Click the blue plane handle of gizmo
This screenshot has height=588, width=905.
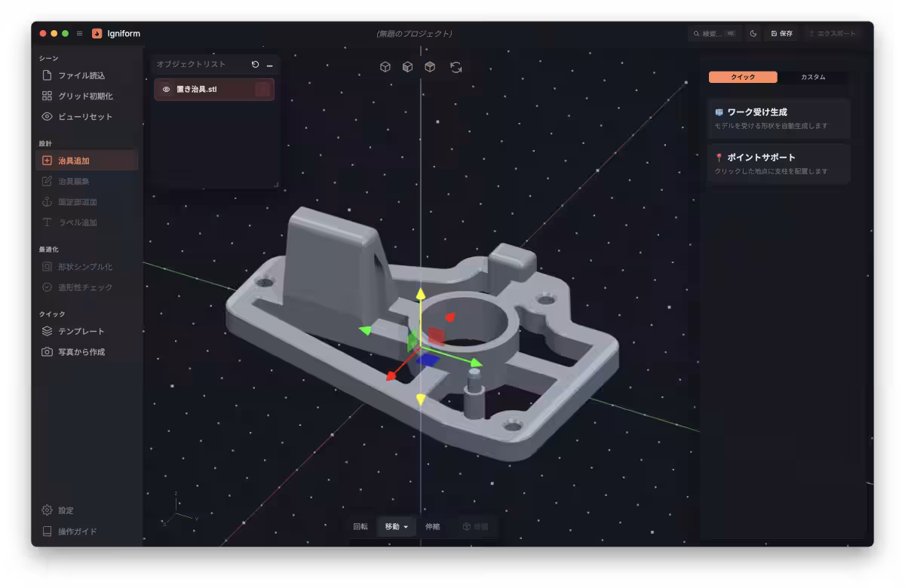(x=428, y=360)
